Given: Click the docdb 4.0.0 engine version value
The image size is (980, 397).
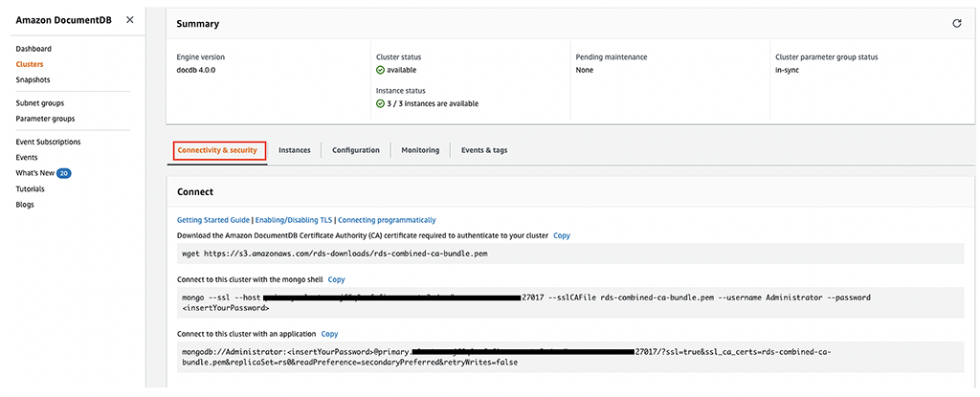Looking at the screenshot, I should [x=195, y=70].
